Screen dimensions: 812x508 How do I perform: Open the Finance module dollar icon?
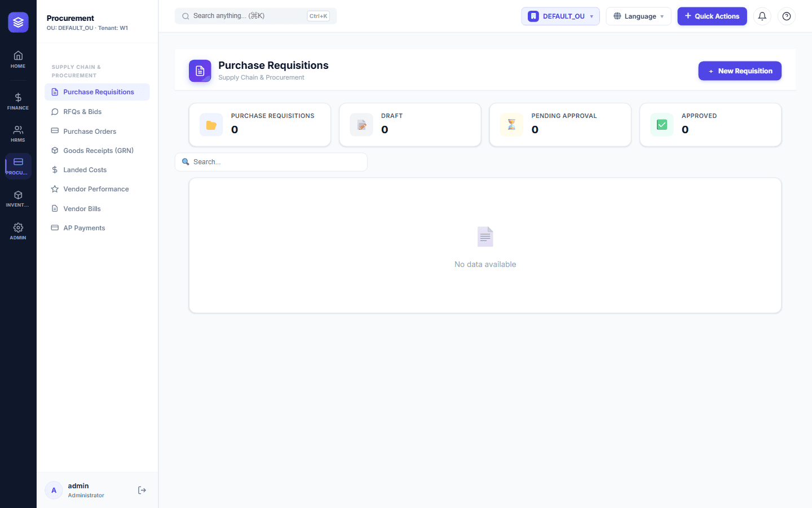click(18, 101)
